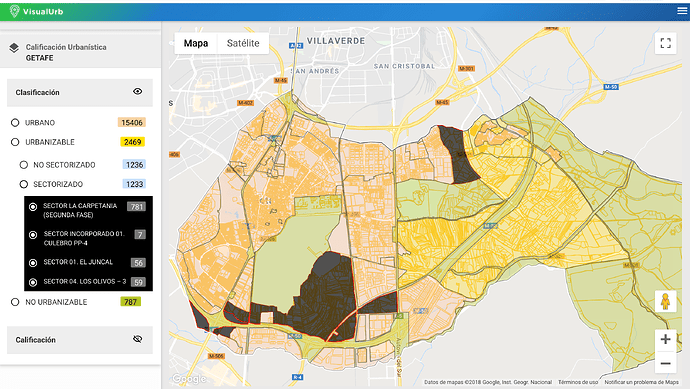
Task: Hide the Clasificación layer with the eye icon
Action: pos(137,92)
